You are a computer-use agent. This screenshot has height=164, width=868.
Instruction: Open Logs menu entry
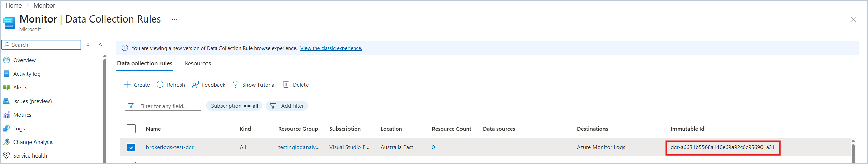click(19, 128)
